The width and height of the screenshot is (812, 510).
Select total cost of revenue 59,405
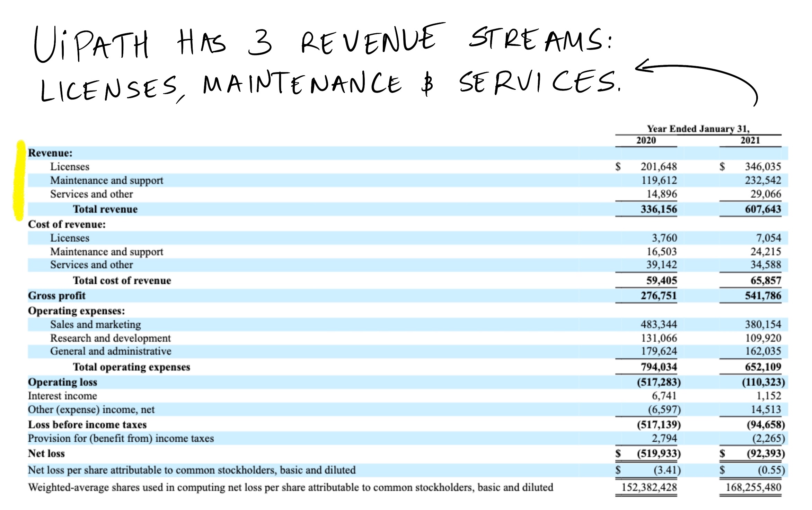coord(662,280)
